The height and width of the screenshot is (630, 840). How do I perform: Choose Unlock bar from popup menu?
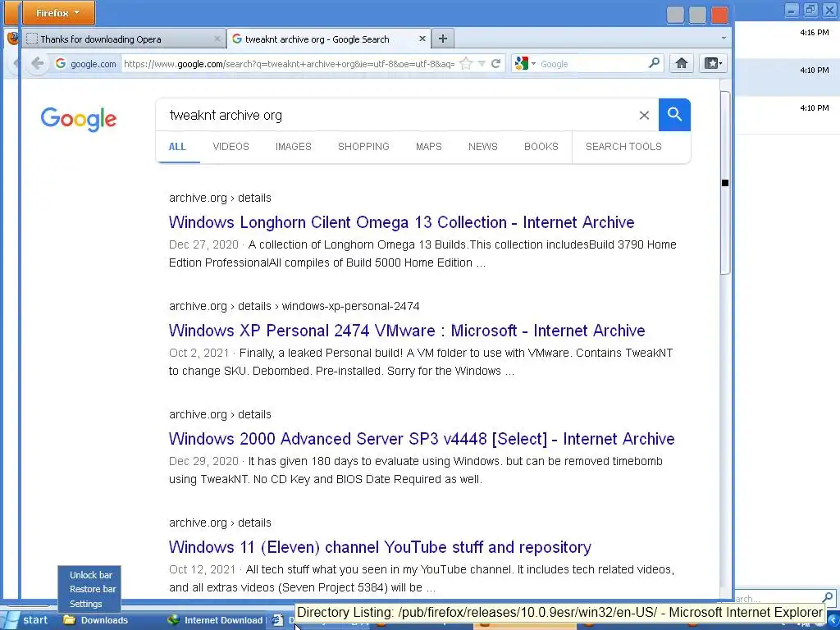(90, 575)
